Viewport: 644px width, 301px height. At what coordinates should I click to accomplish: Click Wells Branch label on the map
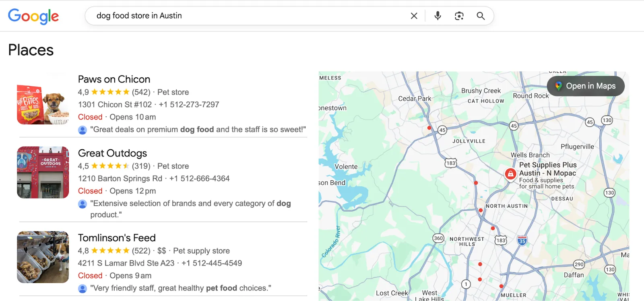click(530, 155)
